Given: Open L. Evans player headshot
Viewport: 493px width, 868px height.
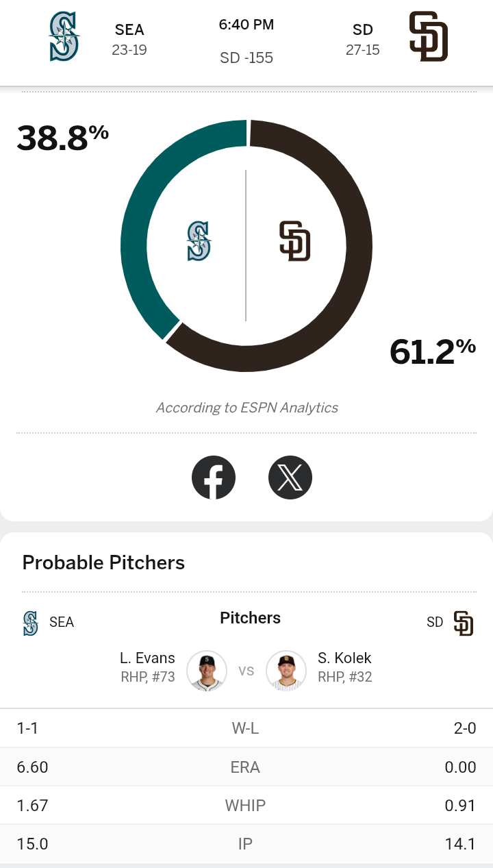Looking at the screenshot, I should point(207,670).
